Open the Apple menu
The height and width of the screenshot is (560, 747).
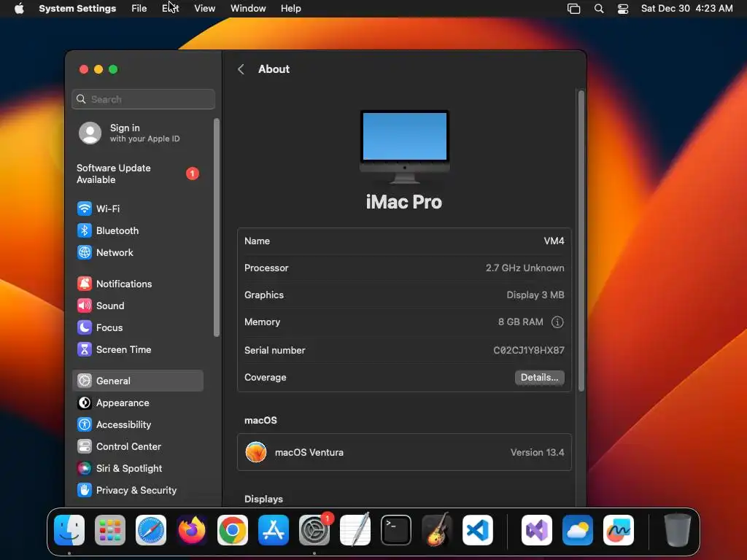19,9
